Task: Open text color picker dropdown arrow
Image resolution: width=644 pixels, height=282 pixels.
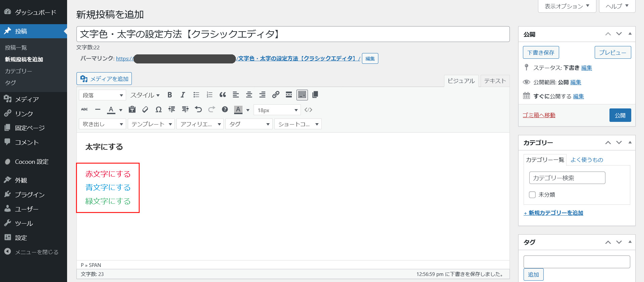Action: [120, 110]
